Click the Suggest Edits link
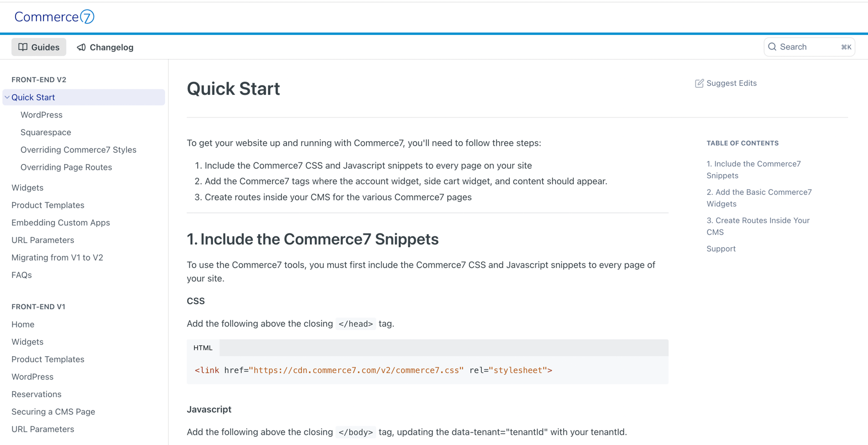 coord(726,83)
